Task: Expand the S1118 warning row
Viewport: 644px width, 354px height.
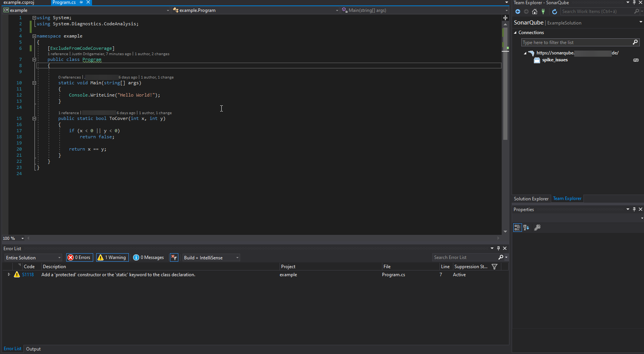Action: pyautogui.click(x=9, y=274)
